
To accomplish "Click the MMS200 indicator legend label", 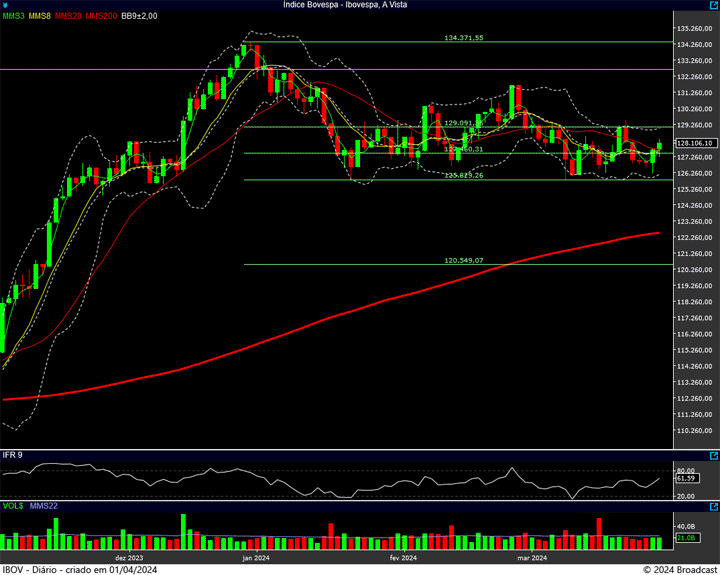I will 100,17.
